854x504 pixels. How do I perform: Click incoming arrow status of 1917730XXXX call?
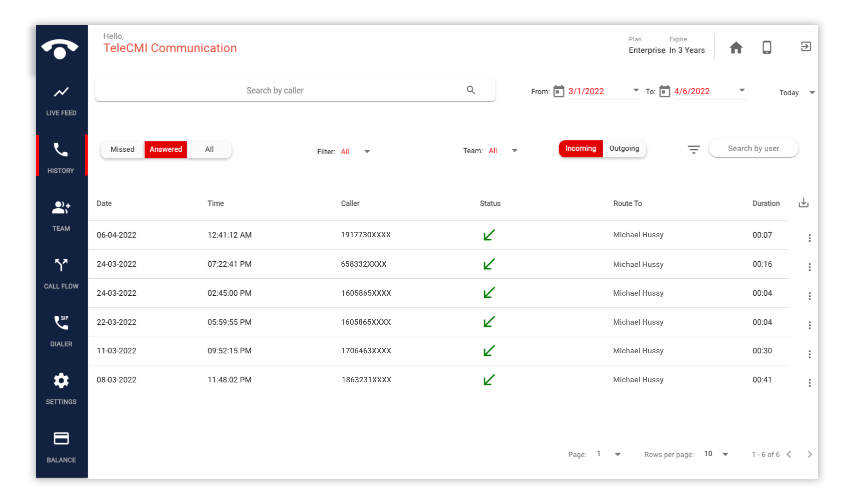(489, 235)
